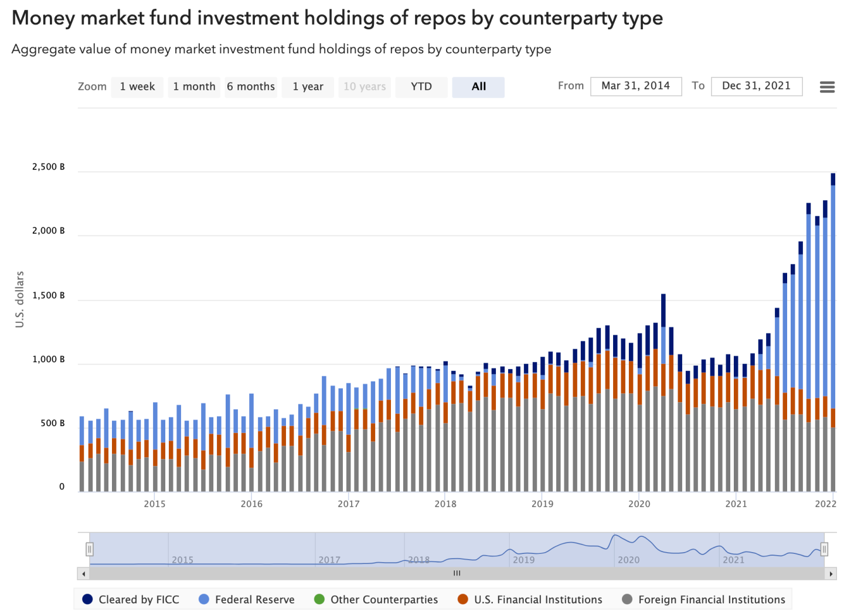Click the 2018 x-axis label on main chart

[x=445, y=504]
